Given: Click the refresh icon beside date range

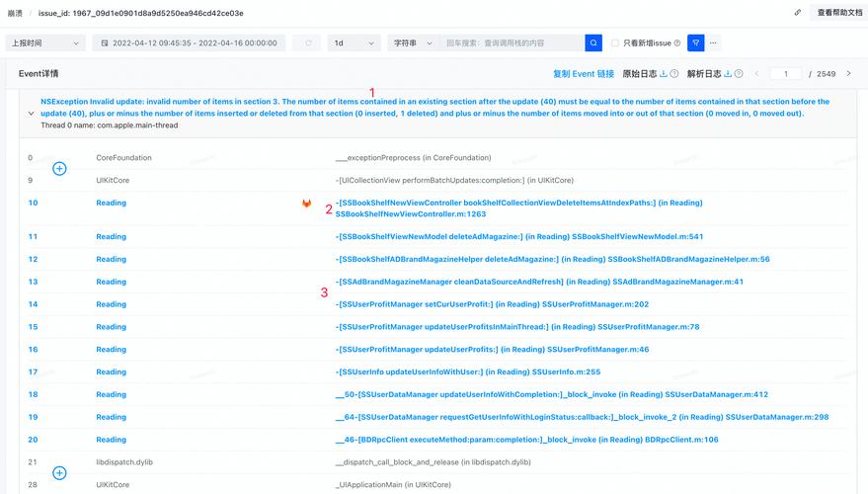Looking at the screenshot, I should (x=309, y=43).
